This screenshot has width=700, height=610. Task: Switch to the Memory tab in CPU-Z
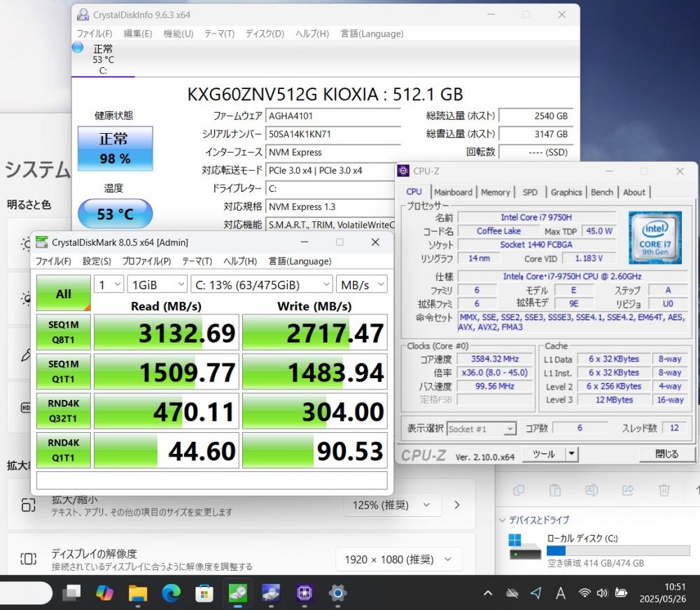(x=496, y=192)
